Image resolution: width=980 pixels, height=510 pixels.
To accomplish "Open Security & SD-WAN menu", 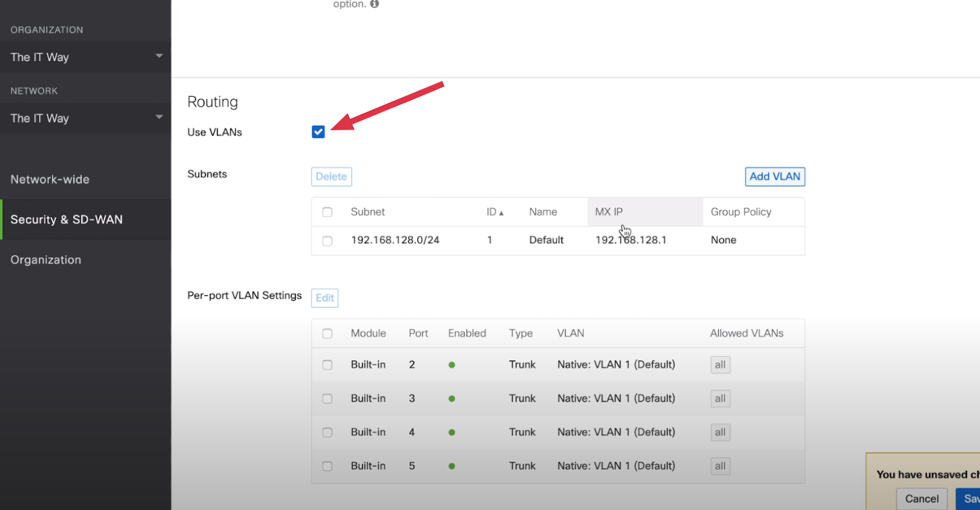I will pyautogui.click(x=67, y=219).
